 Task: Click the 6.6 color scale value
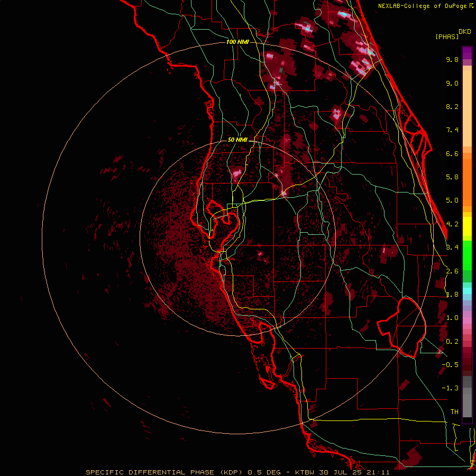[452, 153]
